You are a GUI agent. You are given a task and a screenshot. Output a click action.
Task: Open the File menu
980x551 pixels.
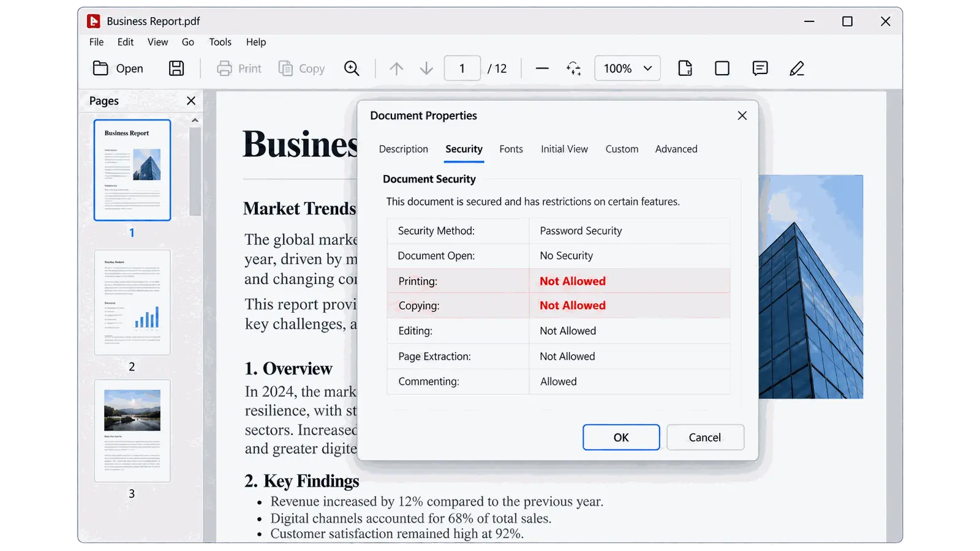pos(96,42)
